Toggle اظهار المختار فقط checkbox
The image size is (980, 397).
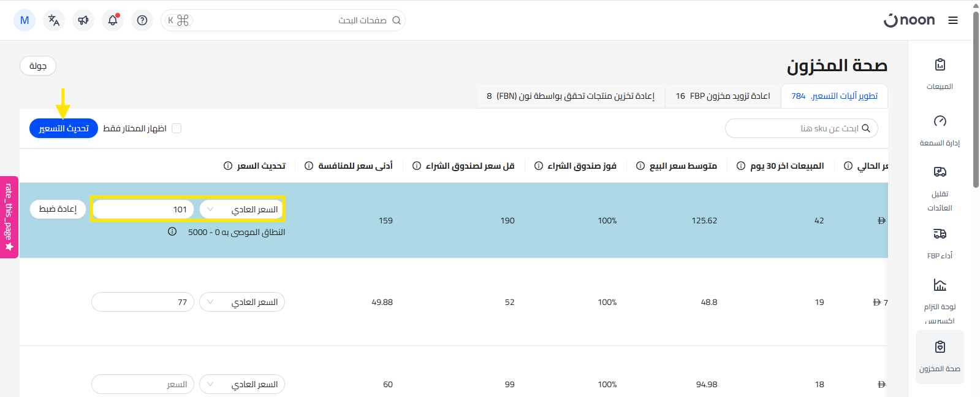(177, 128)
